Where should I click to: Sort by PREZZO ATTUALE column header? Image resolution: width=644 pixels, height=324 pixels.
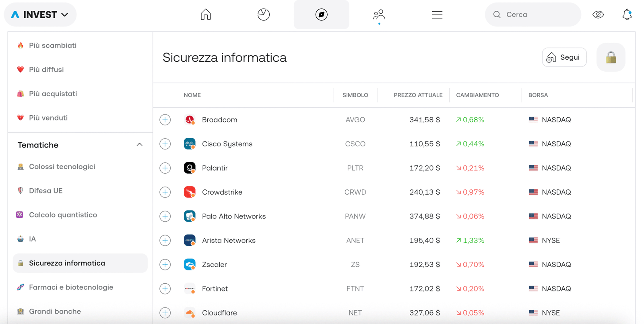418,95
